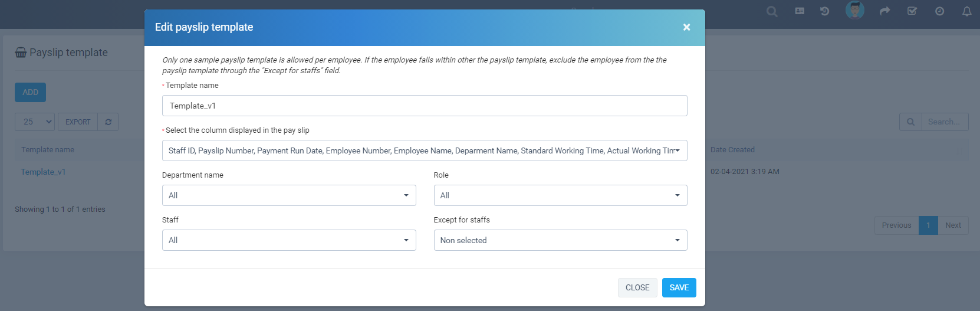Click the table refresh icon

pos(108,122)
